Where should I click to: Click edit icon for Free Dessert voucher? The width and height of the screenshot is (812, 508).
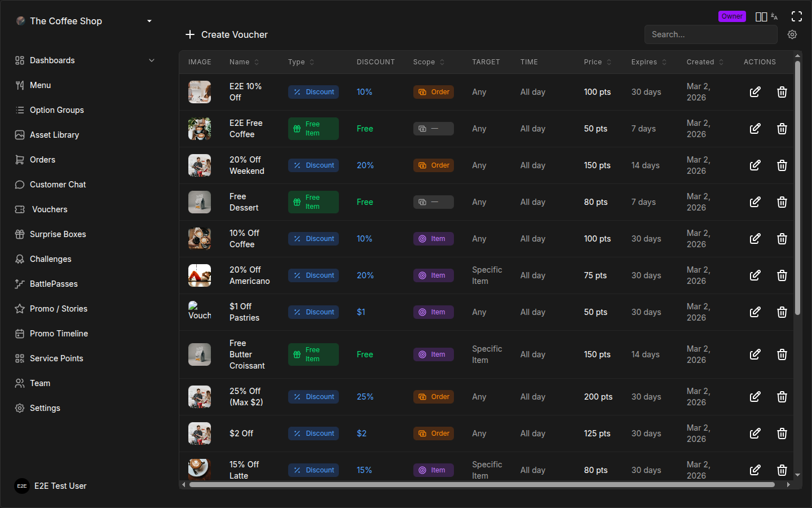pyautogui.click(x=754, y=202)
